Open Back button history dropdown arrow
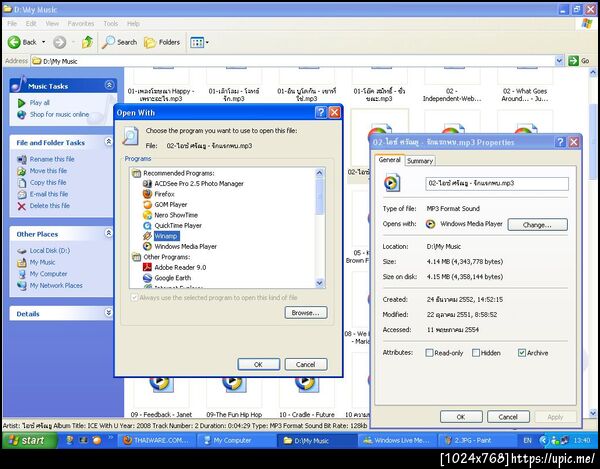The height and width of the screenshot is (469, 600). 44,42
